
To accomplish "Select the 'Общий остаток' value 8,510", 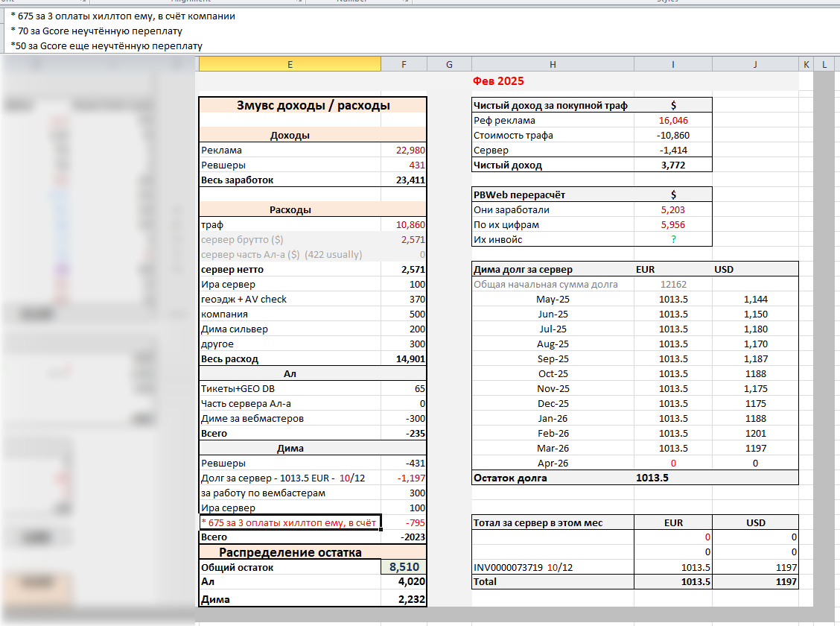I will click(404, 567).
